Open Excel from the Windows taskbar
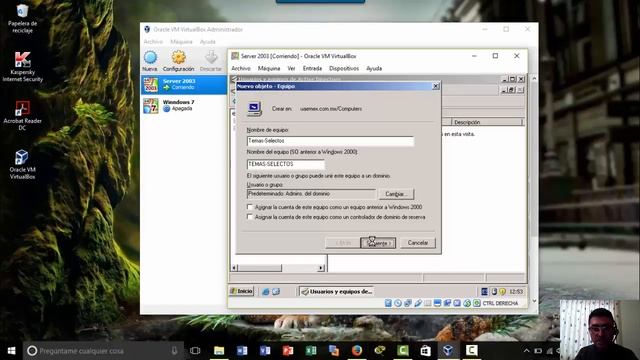The height and width of the screenshot is (360, 640). click(311, 351)
